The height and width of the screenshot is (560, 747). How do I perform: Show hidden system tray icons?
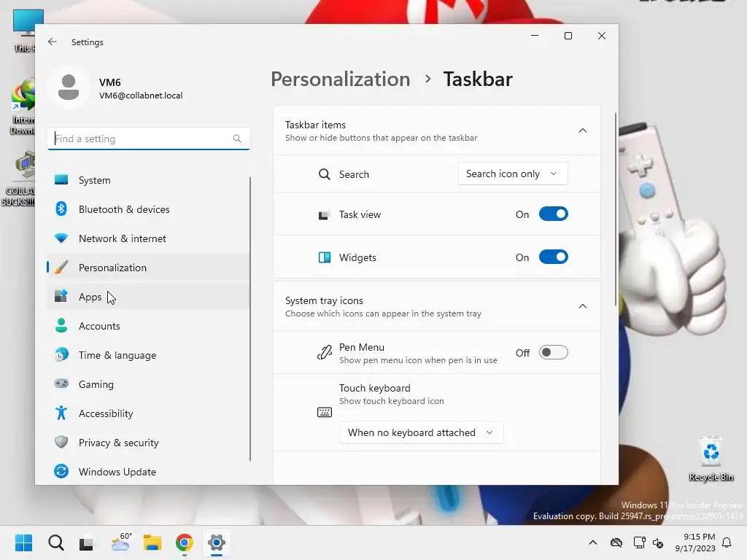pos(592,542)
